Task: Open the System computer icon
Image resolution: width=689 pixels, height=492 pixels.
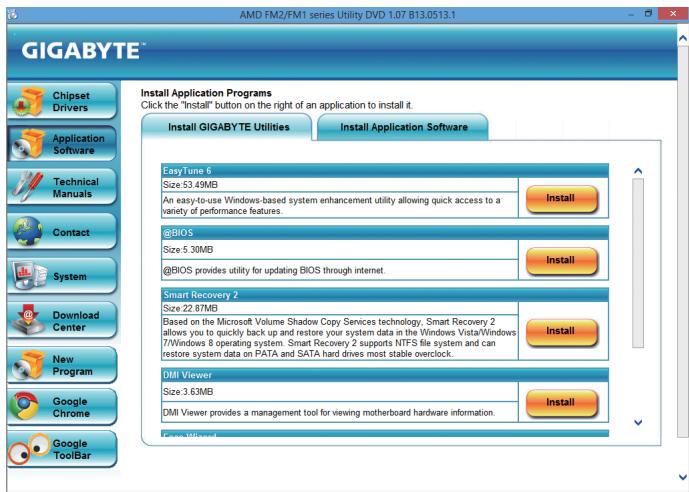Action: [29, 275]
